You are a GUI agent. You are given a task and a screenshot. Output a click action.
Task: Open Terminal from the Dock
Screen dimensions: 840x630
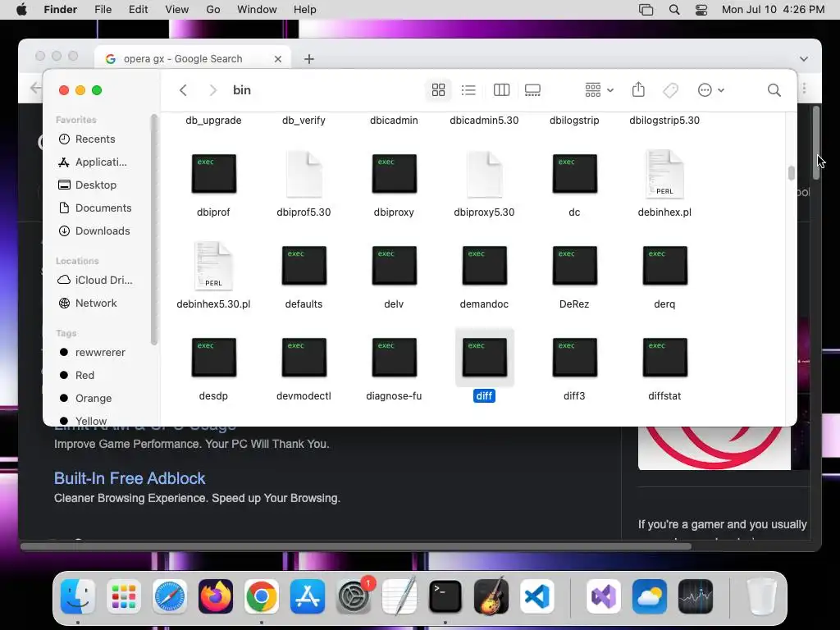tap(445, 596)
